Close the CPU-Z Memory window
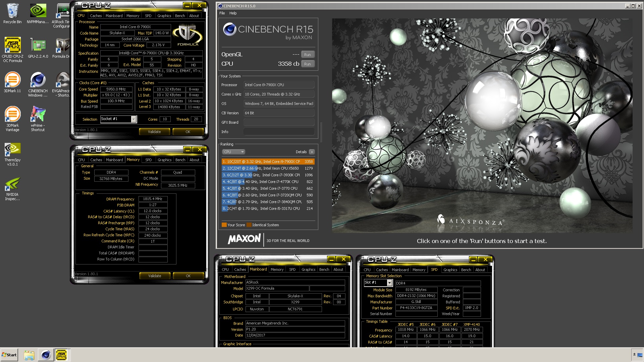The width and height of the screenshot is (644, 362). click(x=200, y=149)
